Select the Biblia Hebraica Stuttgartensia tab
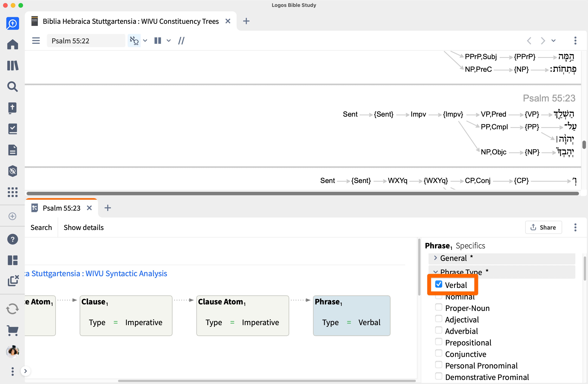Image resolution: width=588 pixels, height=384 pixels. (x=131, y=21)
